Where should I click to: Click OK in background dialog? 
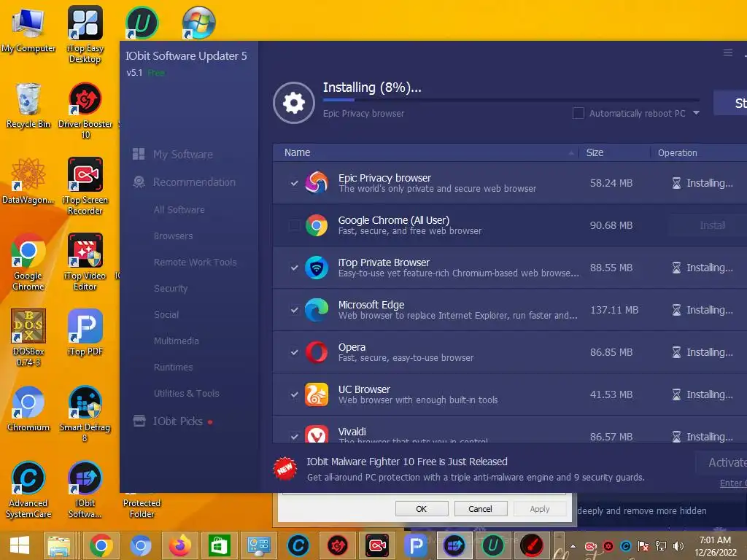pos(422,508)
